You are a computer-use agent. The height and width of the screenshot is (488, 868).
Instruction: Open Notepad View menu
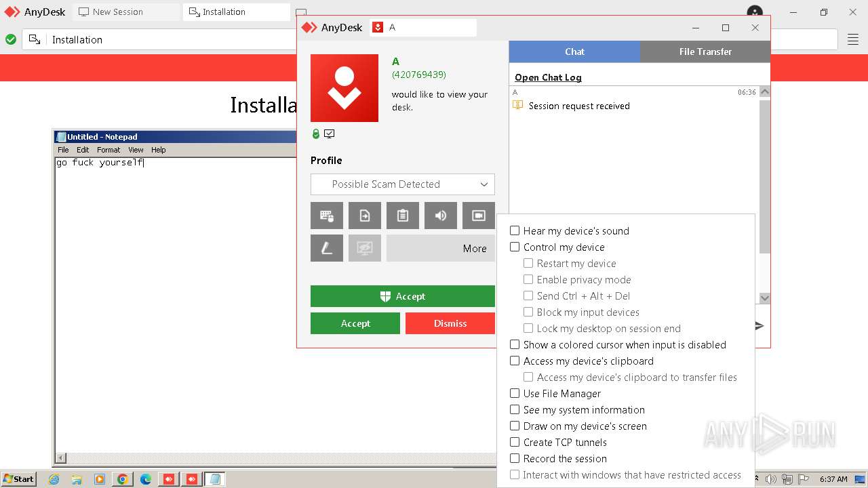[136, 150]
